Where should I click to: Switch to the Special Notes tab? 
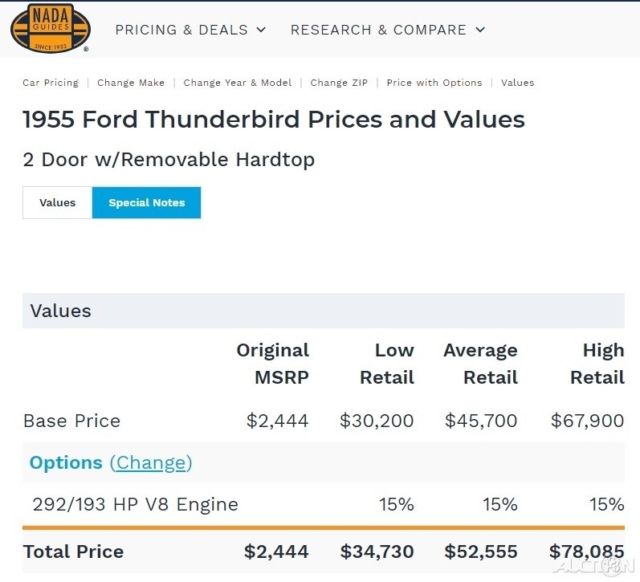pos(147,202)
